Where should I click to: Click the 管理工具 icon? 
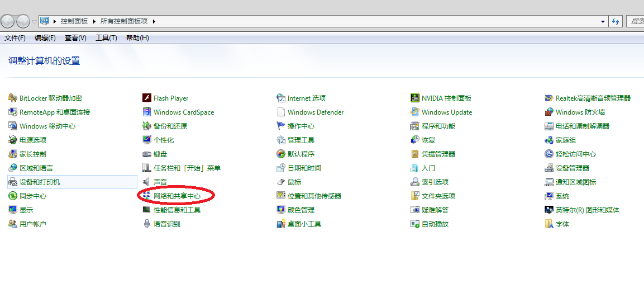point(281,140)
